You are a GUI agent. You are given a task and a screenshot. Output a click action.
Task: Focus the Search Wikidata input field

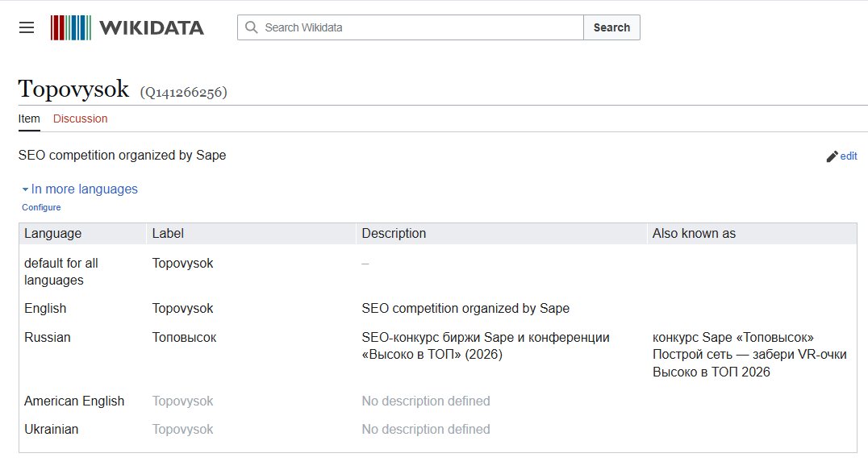[x=410, y=27]
